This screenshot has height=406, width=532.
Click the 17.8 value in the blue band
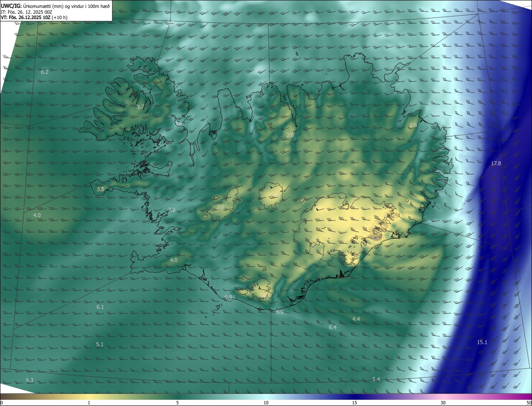[496, 163]
